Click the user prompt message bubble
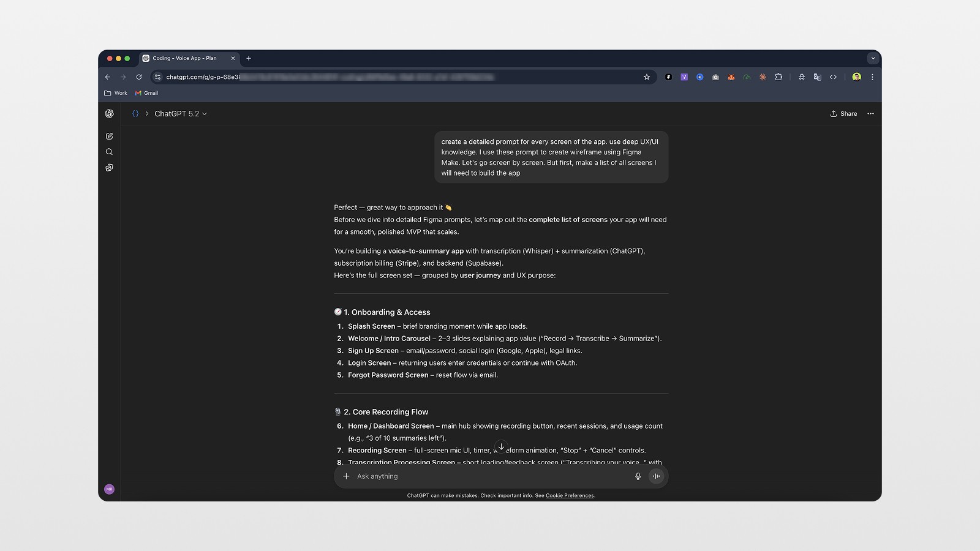The height and width of the screenshot is (551, 980). pos(551,157)
